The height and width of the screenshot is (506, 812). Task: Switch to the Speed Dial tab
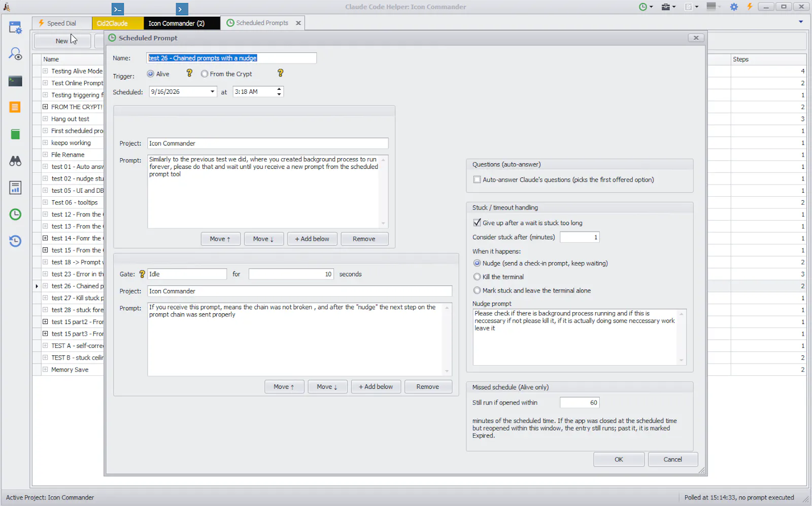point(61,23)
